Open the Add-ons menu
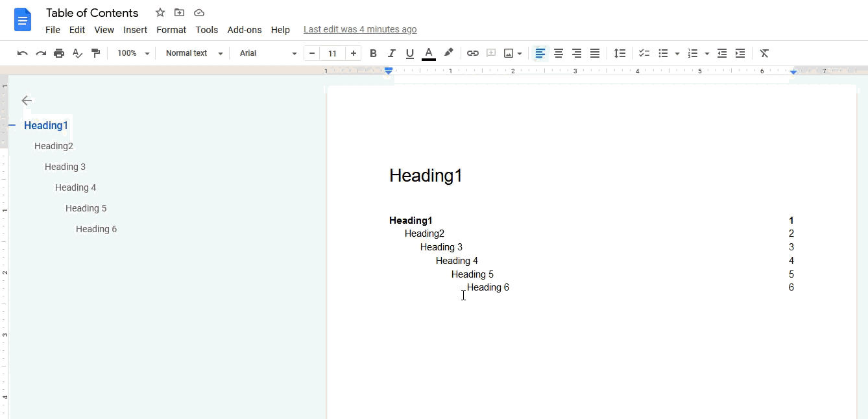 tap(245, 29)
